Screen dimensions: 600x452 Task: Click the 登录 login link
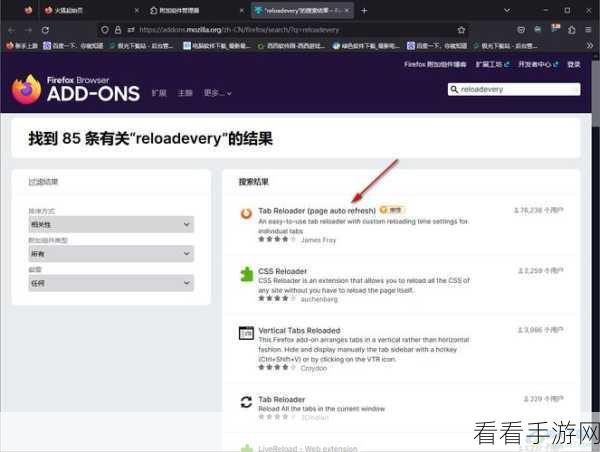[x=574, y=64]
